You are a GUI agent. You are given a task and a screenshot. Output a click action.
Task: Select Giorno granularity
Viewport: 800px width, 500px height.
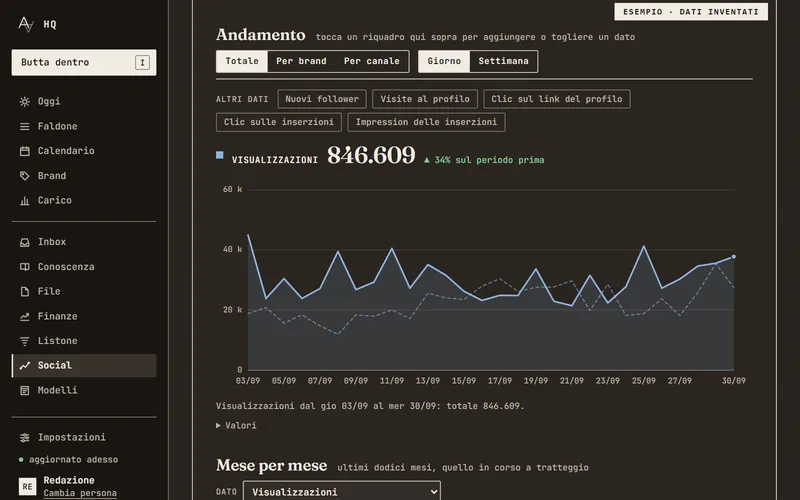click(444, 61)
